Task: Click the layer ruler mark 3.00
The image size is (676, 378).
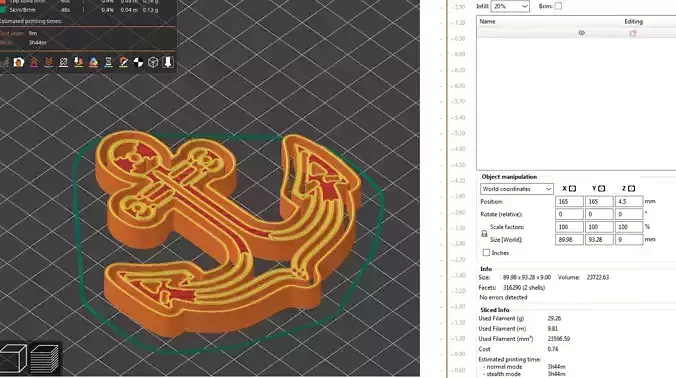Action: point(459,244)
